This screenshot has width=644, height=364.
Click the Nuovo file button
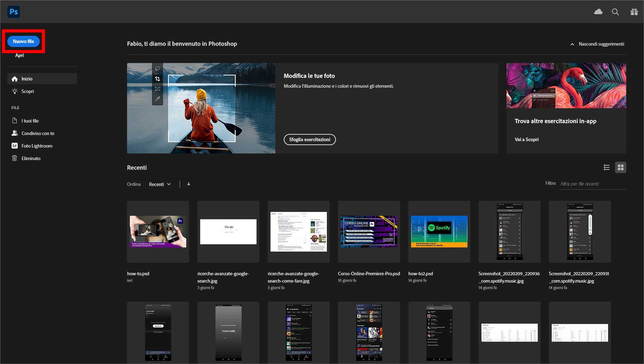click(x=23, y=41)
